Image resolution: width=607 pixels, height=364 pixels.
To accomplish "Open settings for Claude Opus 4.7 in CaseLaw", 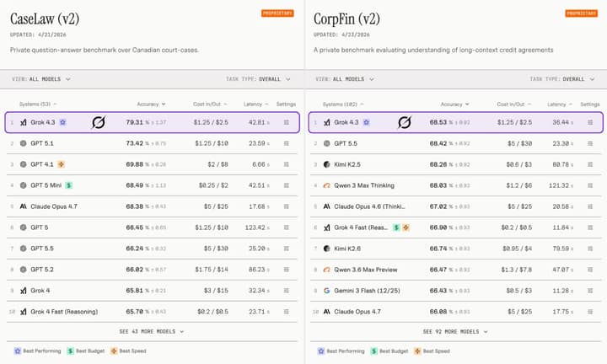I will [x=287, y=206].
